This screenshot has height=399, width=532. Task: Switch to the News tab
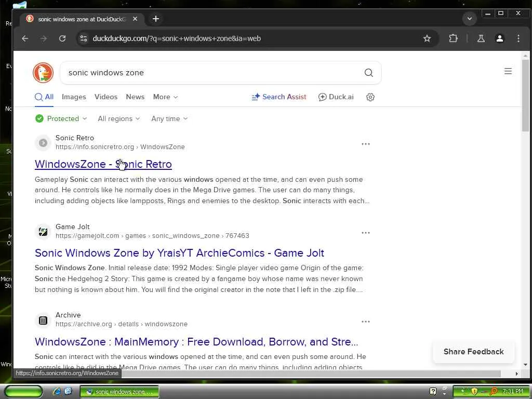[135, 97]
